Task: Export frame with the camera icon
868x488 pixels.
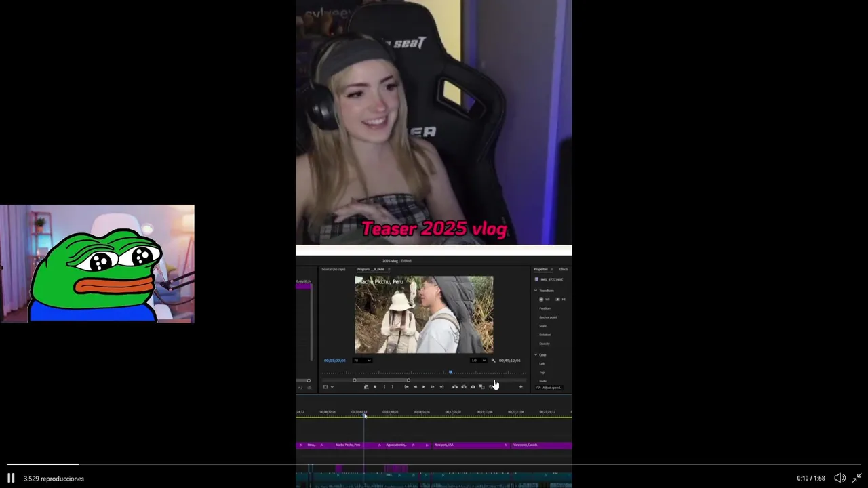Action: pos(473,386)
